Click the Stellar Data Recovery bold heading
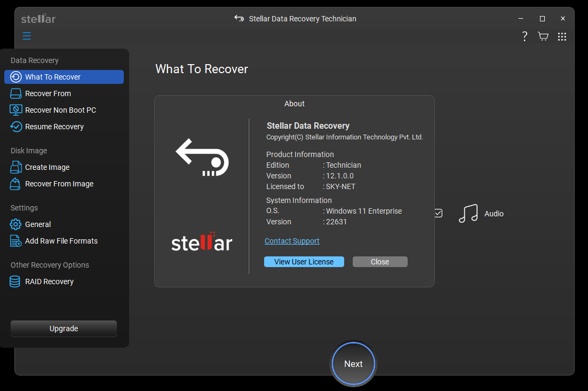Viewport: 588px width, 391px height. point(308,126)
